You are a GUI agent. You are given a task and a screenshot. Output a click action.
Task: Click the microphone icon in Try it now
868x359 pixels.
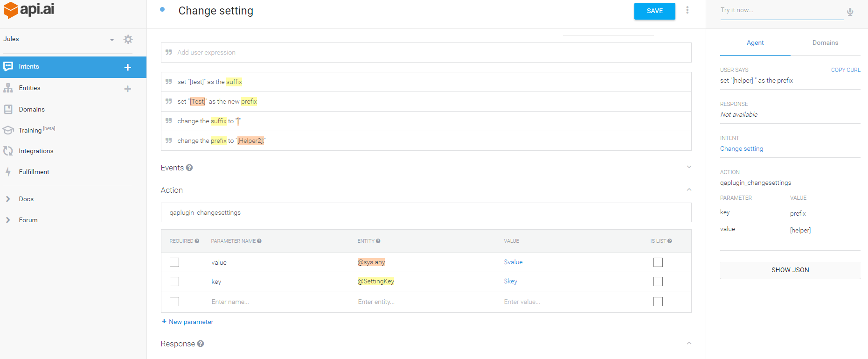(850, 12)
